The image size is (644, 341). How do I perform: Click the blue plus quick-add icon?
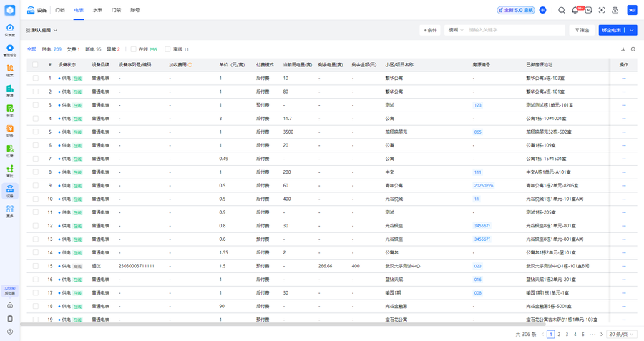click(542, 10)
